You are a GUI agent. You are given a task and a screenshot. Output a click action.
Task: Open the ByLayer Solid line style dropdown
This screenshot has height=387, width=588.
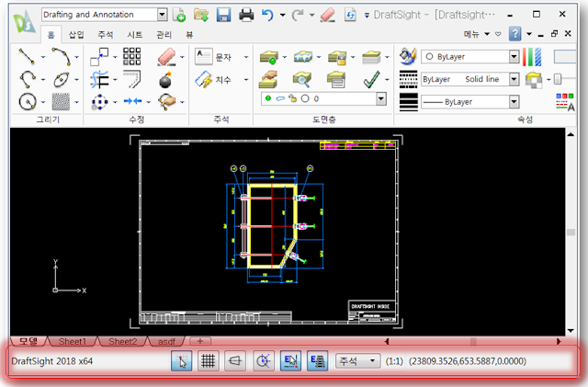tap(514, 79)
